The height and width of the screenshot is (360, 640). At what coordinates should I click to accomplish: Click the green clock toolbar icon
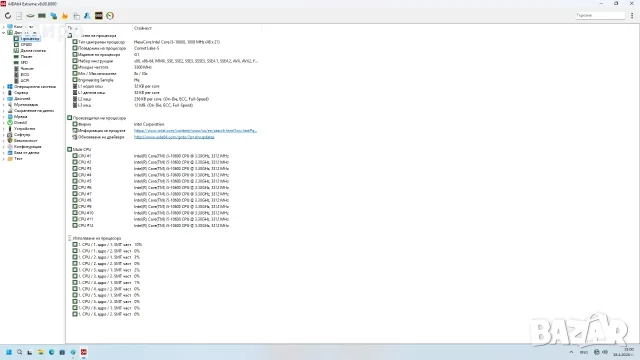[x=110, y=16]
